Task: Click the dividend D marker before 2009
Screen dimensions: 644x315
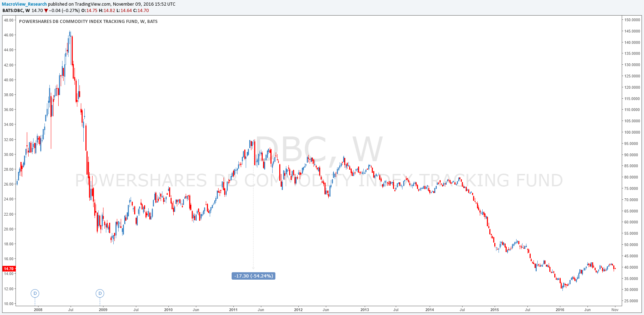Action: point(100,293)
